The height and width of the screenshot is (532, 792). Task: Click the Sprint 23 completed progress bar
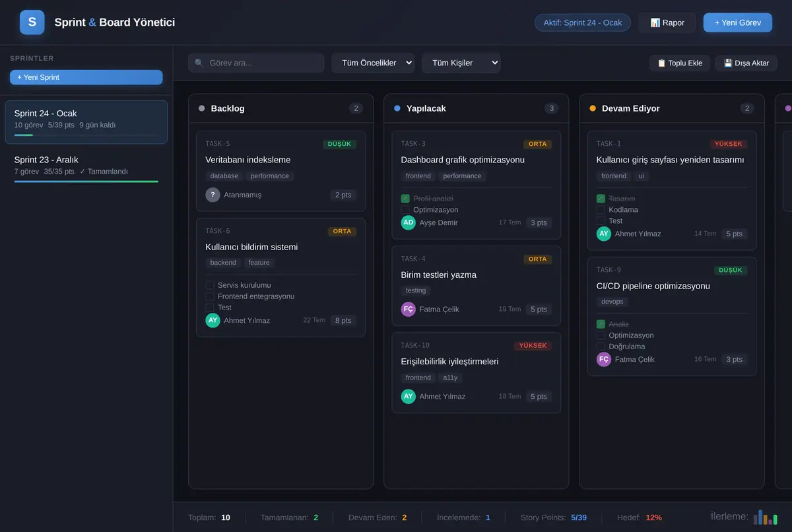(x=86, y=181)
